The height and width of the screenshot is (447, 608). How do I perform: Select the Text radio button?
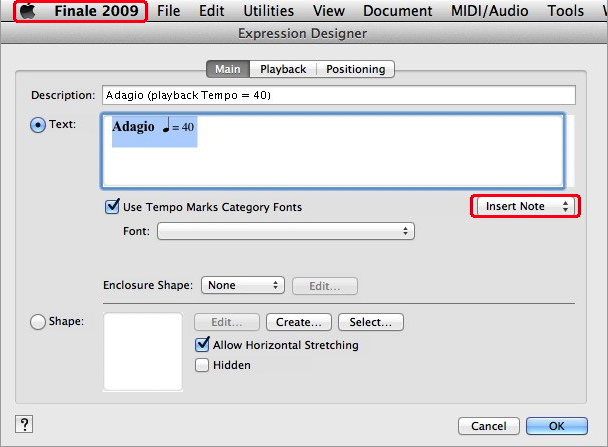(39, 125)
